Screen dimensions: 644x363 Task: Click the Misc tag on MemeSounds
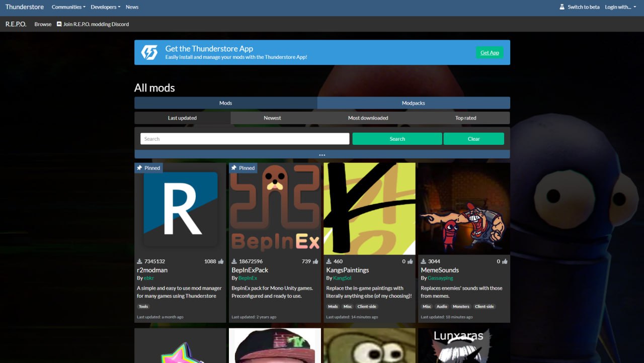(427, 306)
